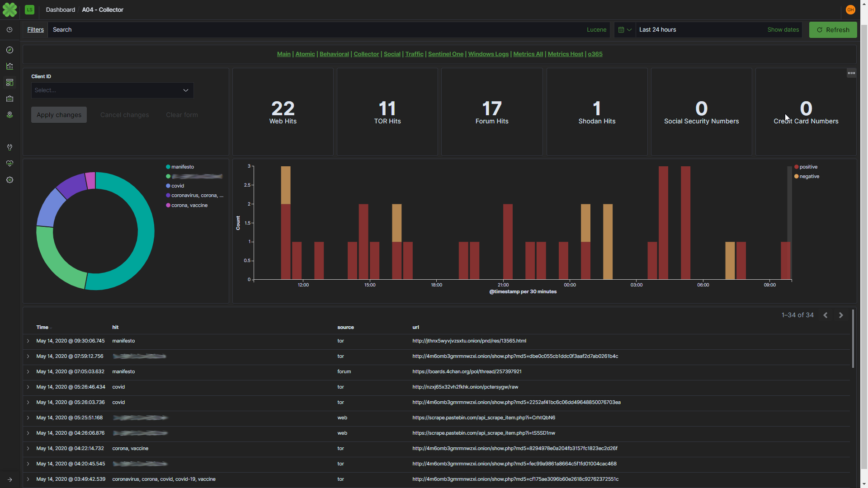Screen dimensions: 868x488
Task: Toggle the blurred green legend item
Action: [x=194, y=176]
